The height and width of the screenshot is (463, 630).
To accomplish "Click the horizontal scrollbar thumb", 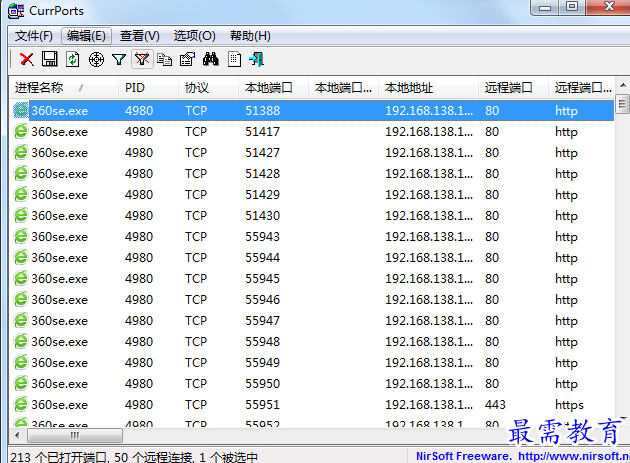I will [x=75, y=435].
